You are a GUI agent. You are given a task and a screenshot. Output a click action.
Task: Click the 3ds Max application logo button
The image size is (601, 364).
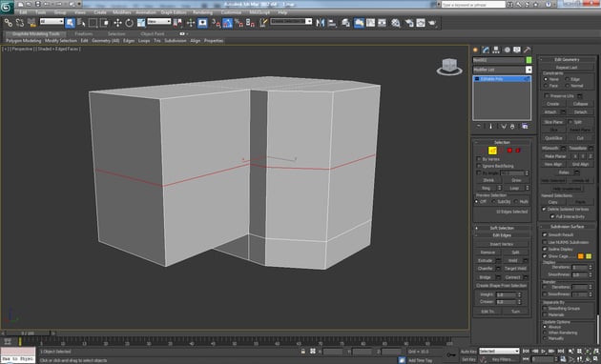(x=7, y=7)
